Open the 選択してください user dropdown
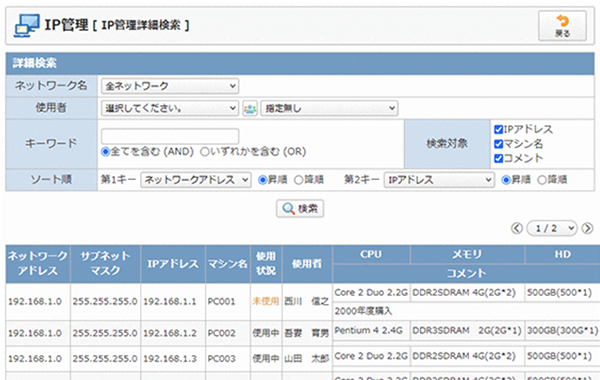This screenshot has width=600, height=380. [170, 108]
